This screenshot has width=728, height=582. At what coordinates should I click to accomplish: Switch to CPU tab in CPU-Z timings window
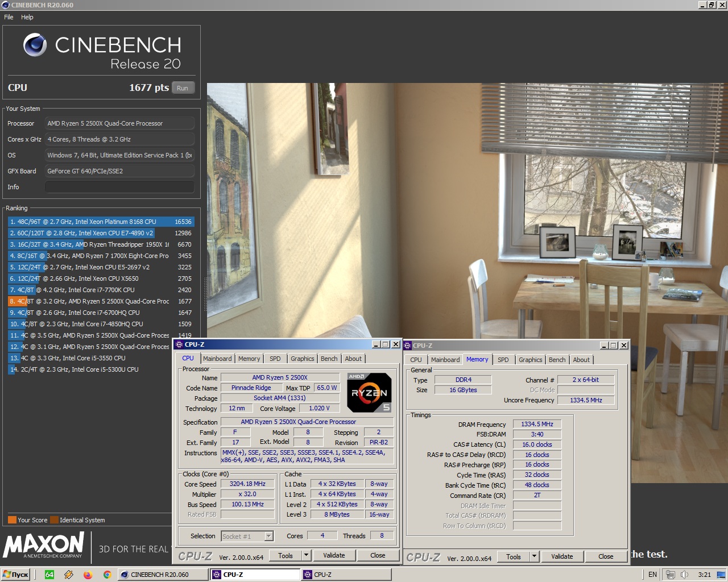tap(416, 360)
